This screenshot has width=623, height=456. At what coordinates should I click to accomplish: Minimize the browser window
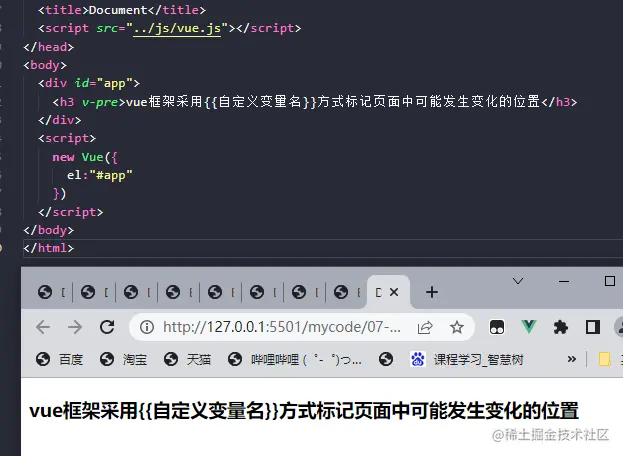[564, 281]
